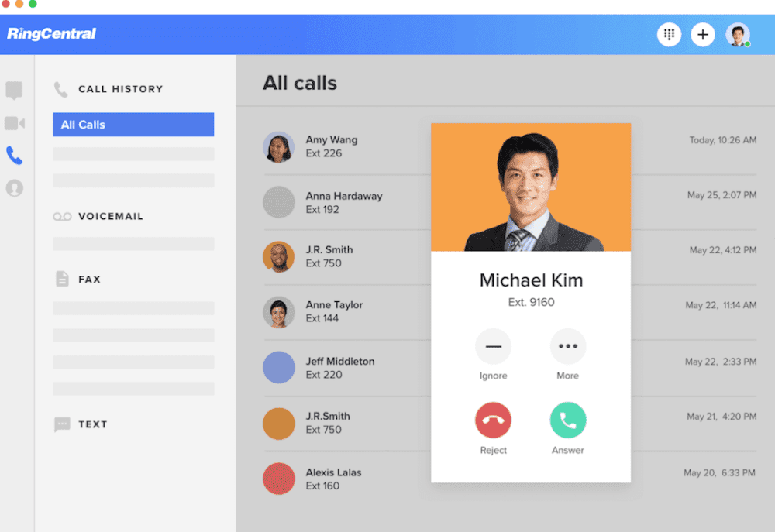This screenshot has height=532, width=775.
Task: Click the May 20, 6:33 PM timestamp
Action: click(x=720, y=472)
